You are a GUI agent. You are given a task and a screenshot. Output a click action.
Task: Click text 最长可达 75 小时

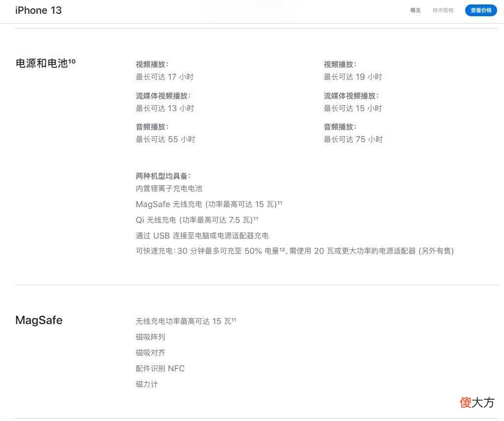(353, 139)
